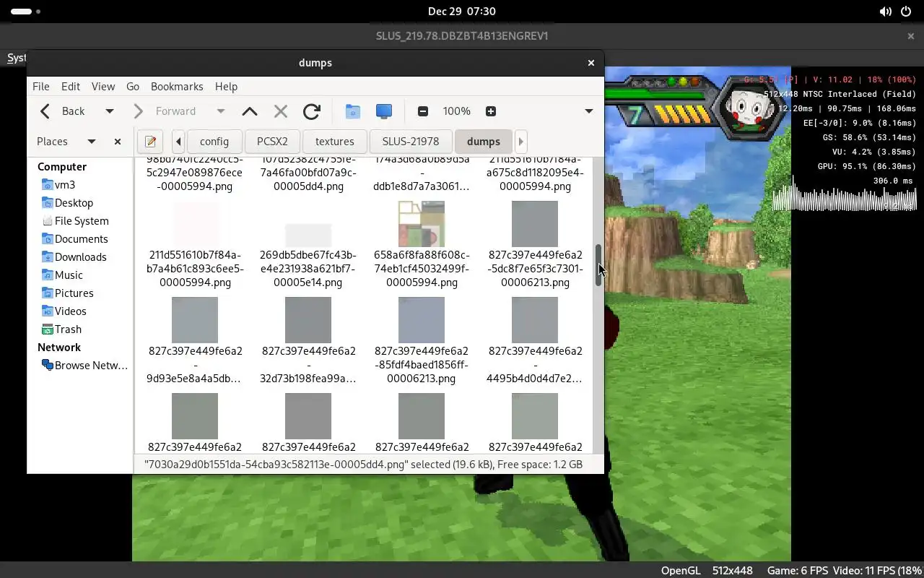Select the dumps path button
The width and height of the screenshot is (924, 578).
[x=484, y=142]
